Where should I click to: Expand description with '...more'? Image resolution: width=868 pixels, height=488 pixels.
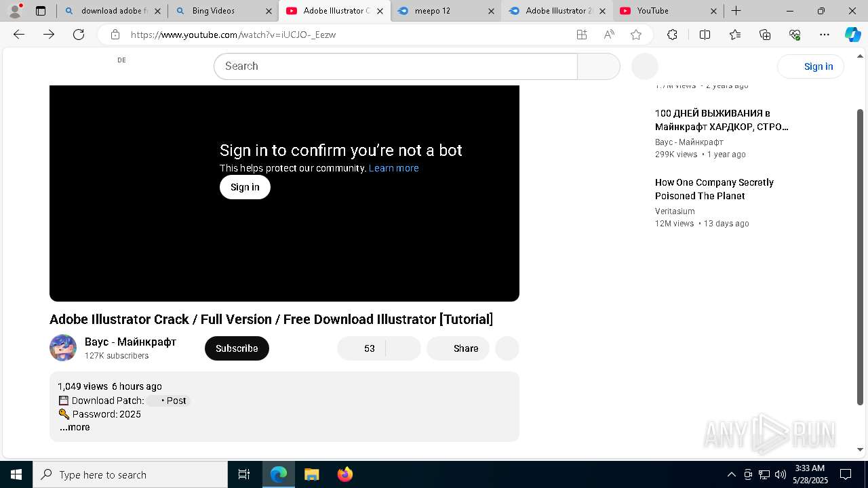pyautogui.click(x=75, y=427)
